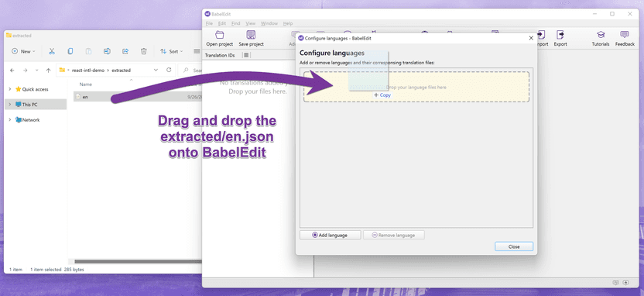Screen dimensions: 644x296
Task: Click the Share icon in File Explorer toolbar
Action: pos(125,51)
